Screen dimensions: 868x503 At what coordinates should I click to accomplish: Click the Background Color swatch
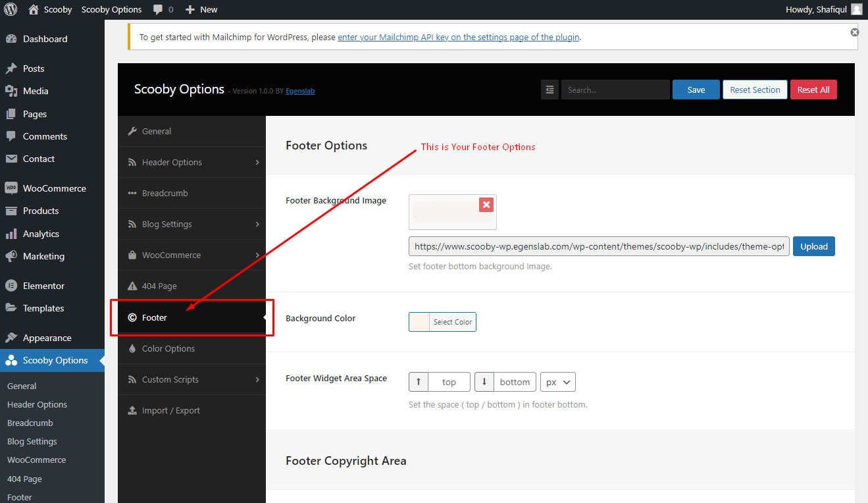pos(419,322)
